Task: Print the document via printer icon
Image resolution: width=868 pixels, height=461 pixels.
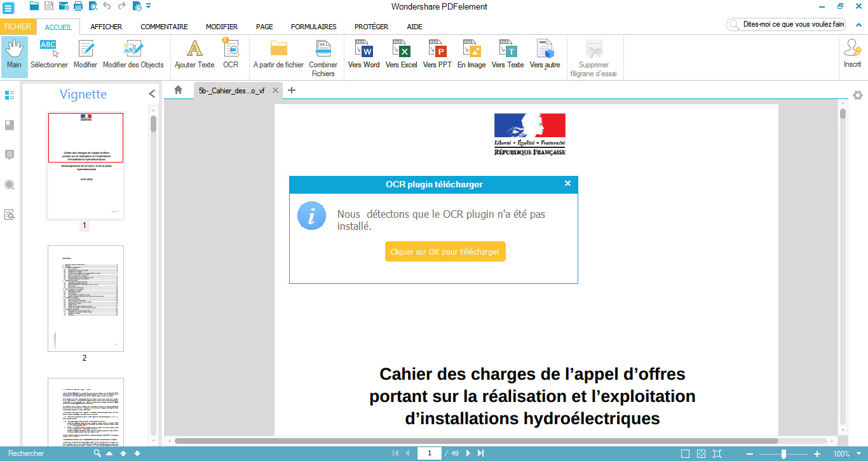Action: pyautogui.click(x=78, y=6)
